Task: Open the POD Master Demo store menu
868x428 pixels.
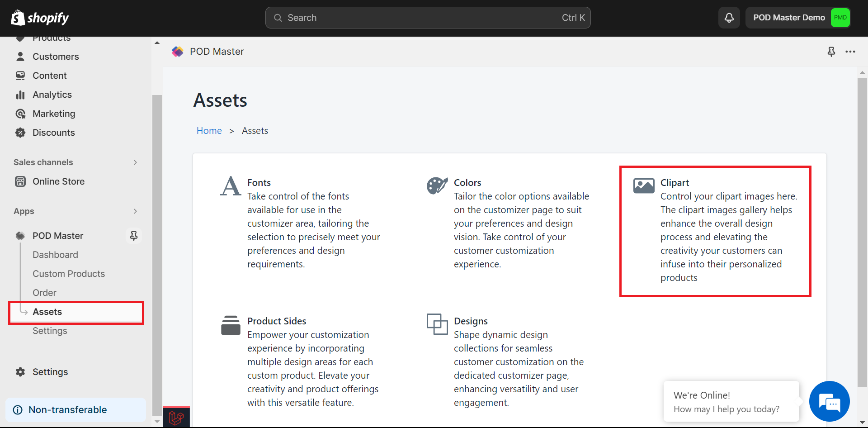Action: (798, 18)
